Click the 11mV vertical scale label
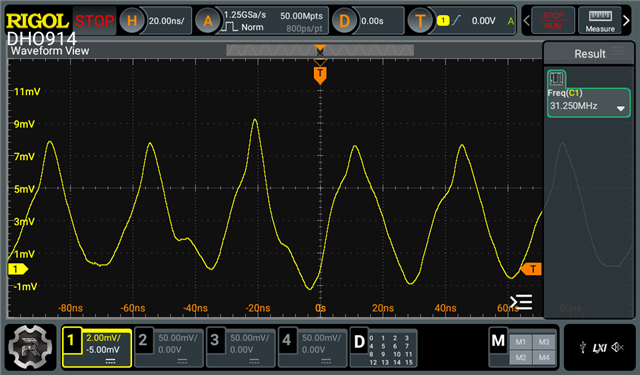Image resolution: width=640 pixels, height=375 pixels. click(27, 92)
